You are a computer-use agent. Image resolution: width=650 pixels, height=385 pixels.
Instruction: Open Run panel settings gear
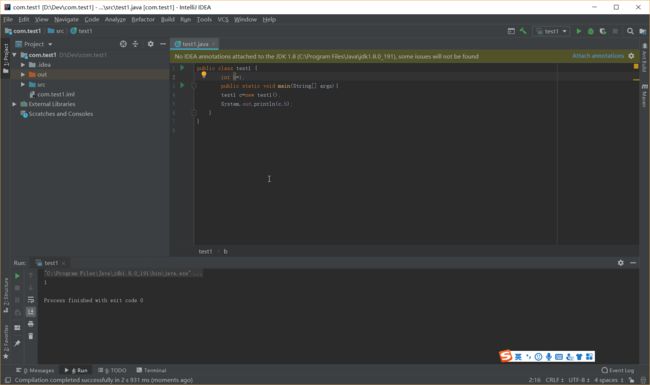pos(621,263)
